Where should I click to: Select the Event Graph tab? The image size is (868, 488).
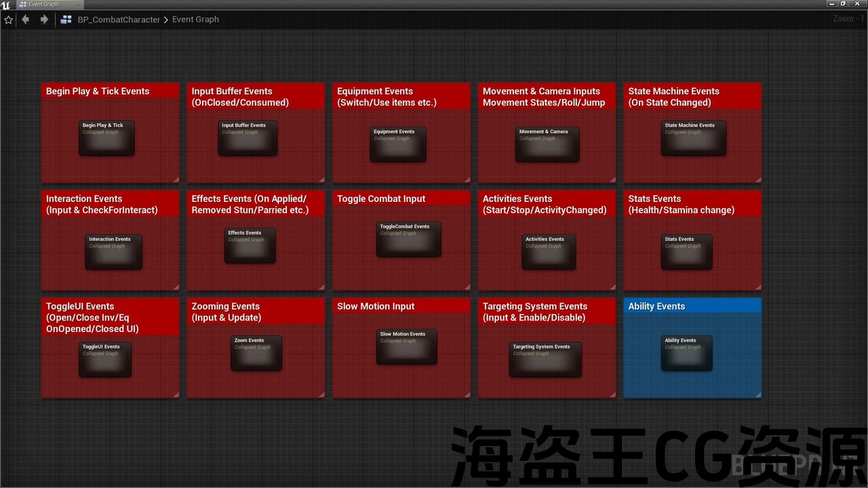(43, 5)
